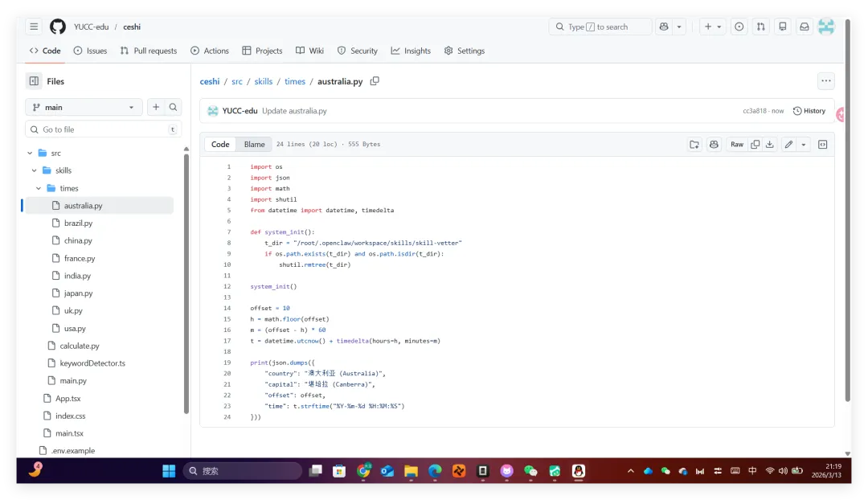This screenshot has height=500, width=868.
Task: Click the ceshi breadcrumb link
Action: pos(210,81)
